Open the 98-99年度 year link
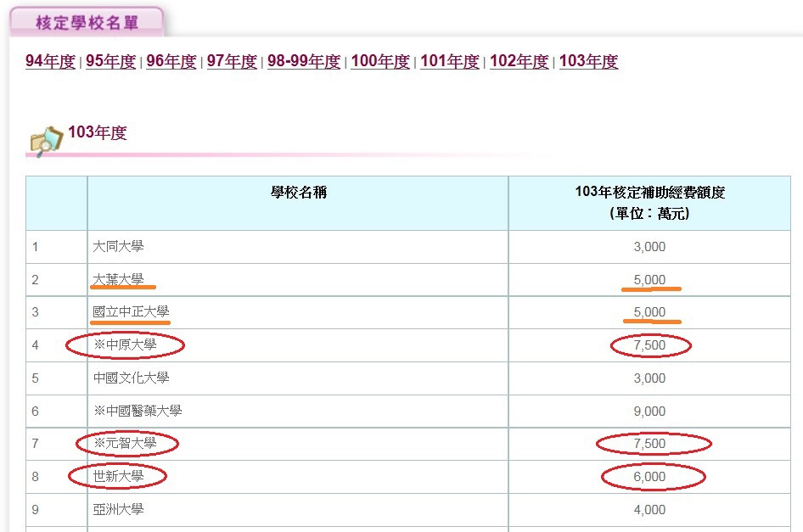 tap(304, 61)
